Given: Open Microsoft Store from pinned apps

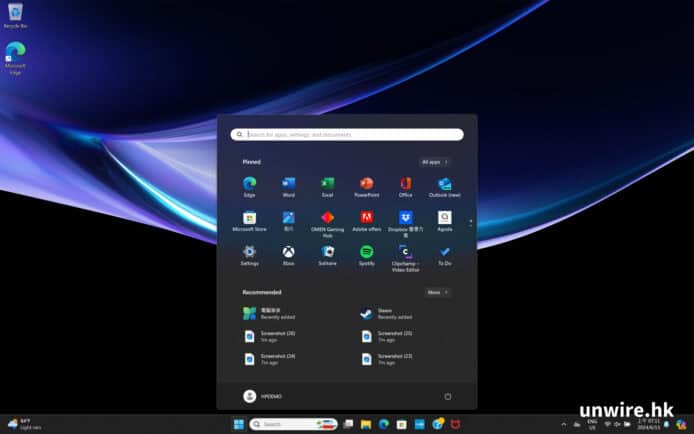Looking at the screenshot, I should pyautogui.click(x=249, y=218).
